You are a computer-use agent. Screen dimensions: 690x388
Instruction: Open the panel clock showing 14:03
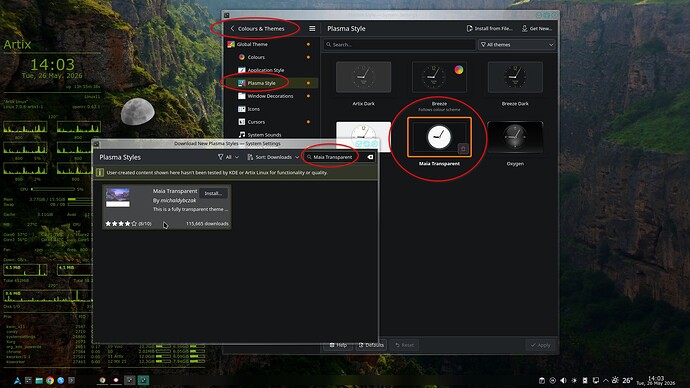click(x=655, y=381)
